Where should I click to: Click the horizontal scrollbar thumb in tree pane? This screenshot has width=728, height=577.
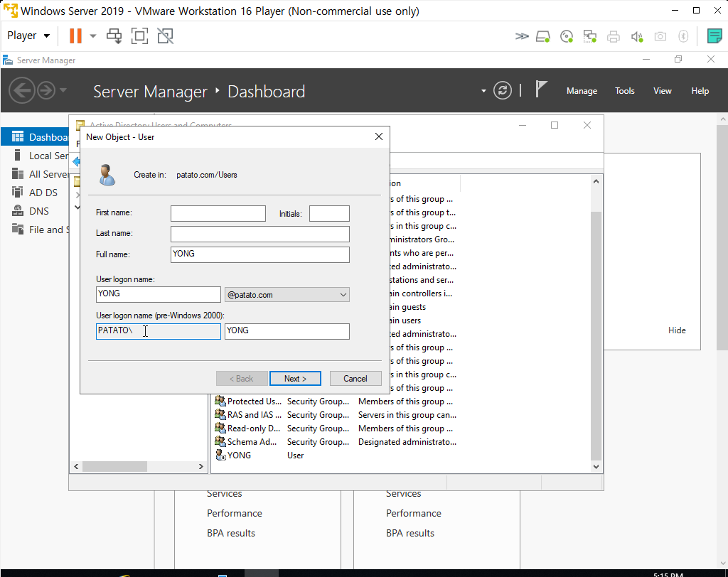pos(114,467)
